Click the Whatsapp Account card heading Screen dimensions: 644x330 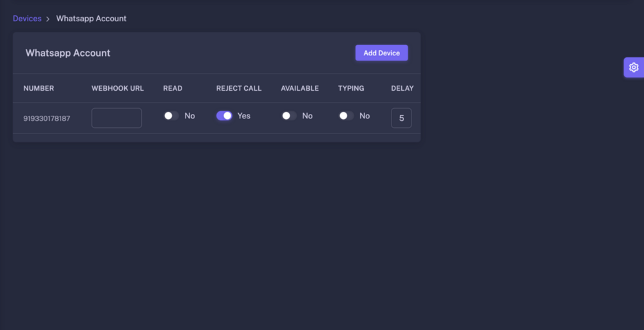(x=68, y=53)
